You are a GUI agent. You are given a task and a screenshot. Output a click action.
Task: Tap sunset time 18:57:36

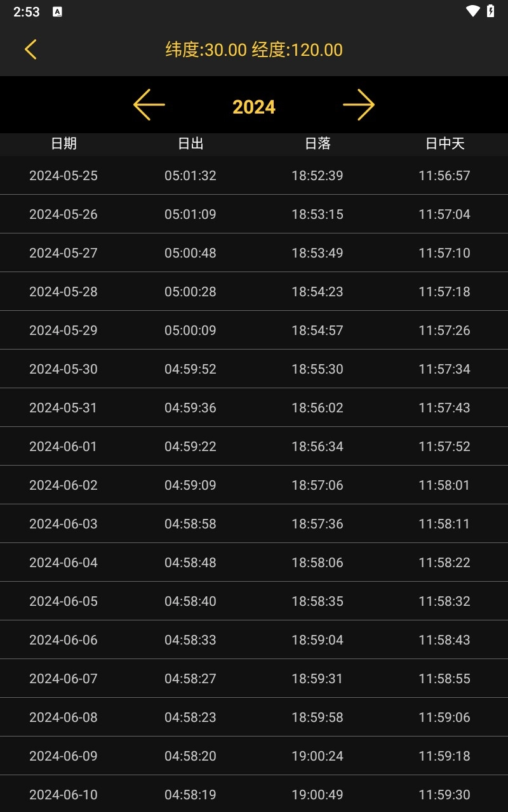coord(317,524)
